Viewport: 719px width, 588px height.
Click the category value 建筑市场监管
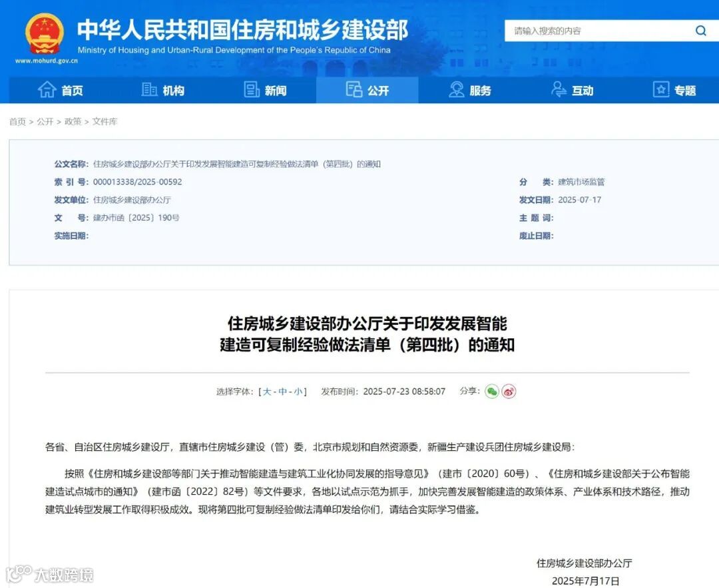(581, 182)
